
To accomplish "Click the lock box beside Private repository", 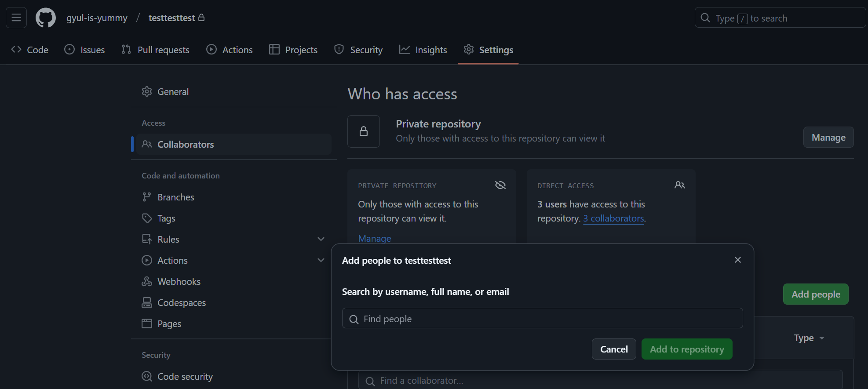I will [364, 131].
